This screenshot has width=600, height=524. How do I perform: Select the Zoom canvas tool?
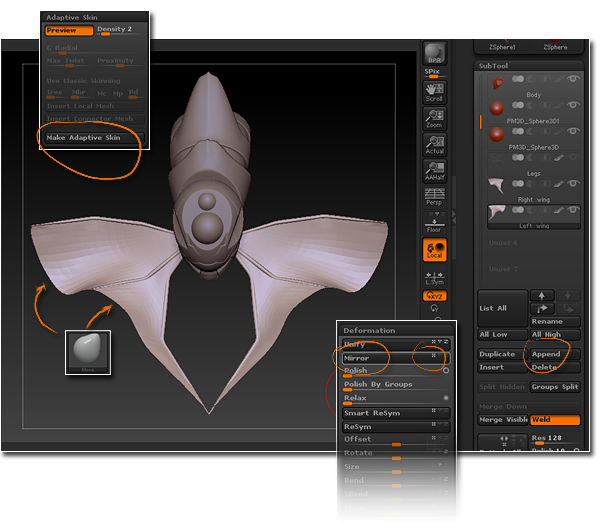coord(434,118)
